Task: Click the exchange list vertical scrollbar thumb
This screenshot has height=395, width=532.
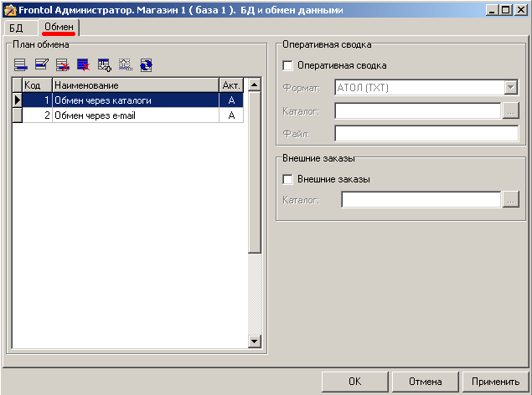Action: tap(255, 172)
